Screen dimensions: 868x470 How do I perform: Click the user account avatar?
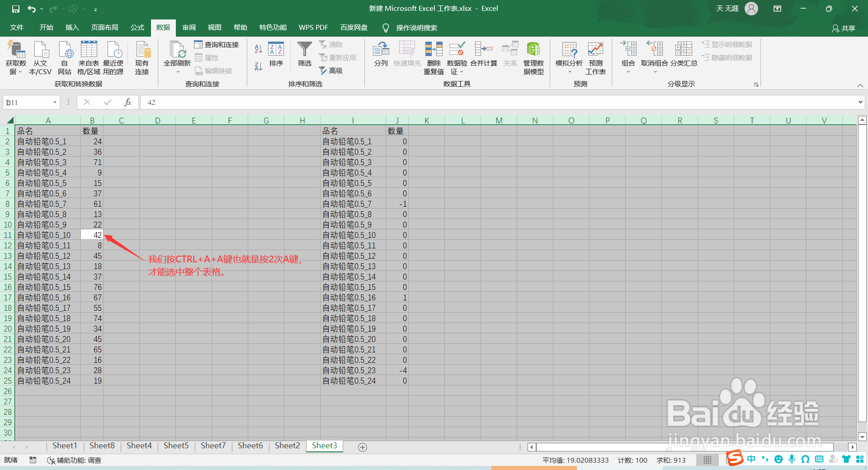tap(751, 9)
